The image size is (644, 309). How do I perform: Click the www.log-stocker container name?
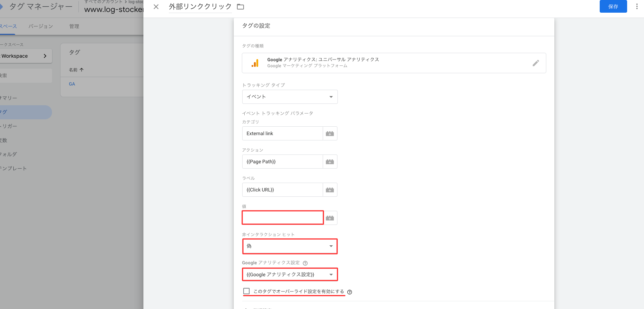(x=114, y=10)
